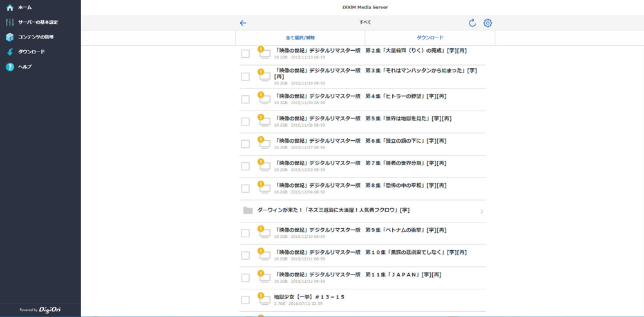Viewport: 644px width, 317px height.
Task: Click the recording icon for 第11集 JAPAN row
Action: coord(263,276)
